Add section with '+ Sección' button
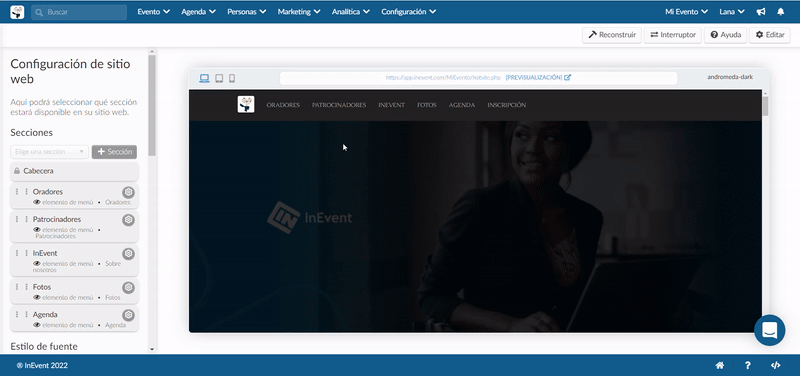 tap(114, 152)
